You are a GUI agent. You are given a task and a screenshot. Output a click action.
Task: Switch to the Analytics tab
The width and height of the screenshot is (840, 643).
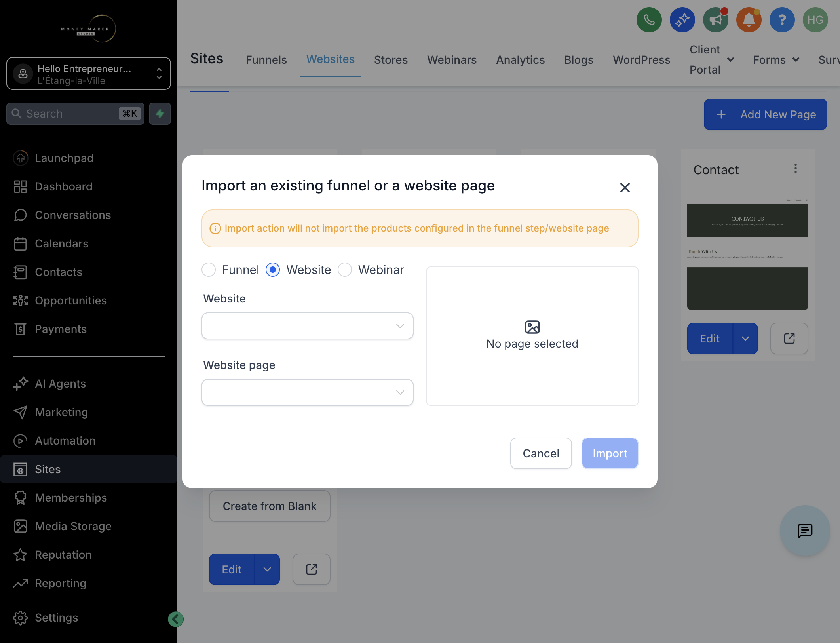tap(521, 60)
